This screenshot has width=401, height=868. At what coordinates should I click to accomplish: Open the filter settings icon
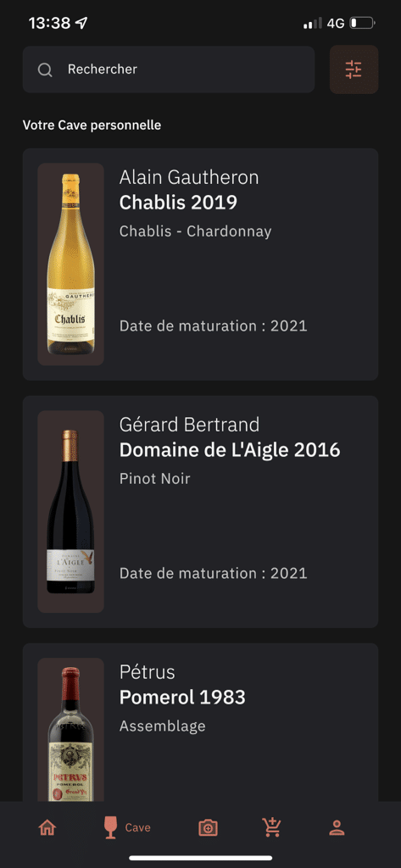pos(354,70)
